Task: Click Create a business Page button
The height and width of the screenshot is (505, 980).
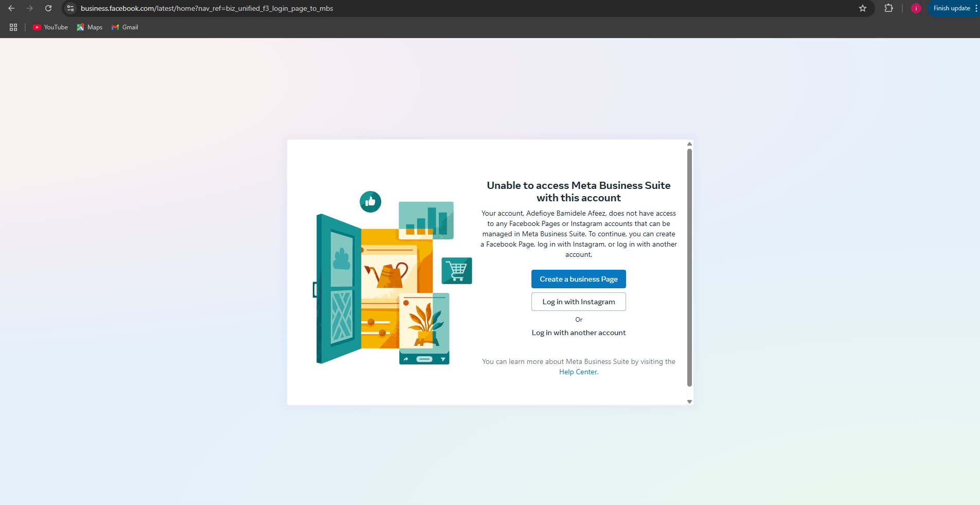Action: pos(578,279)
